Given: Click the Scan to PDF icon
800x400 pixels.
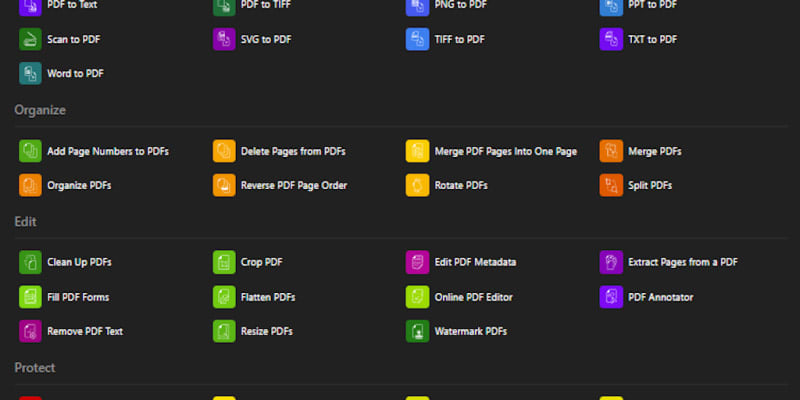Looking at the screenshot, I should 31,40.
